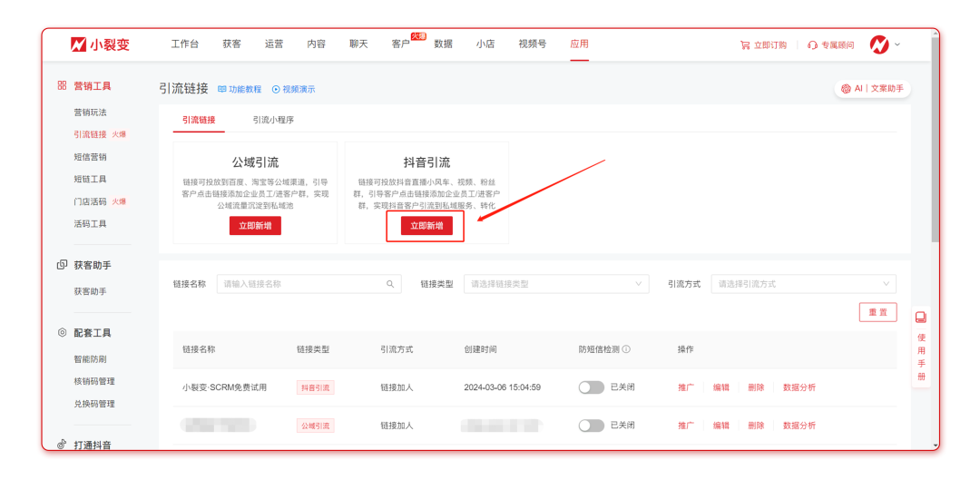Open the 使用手册 side panel icon
Image resolution: width=980 pixels, height=480 pixels.
point(921,318)
